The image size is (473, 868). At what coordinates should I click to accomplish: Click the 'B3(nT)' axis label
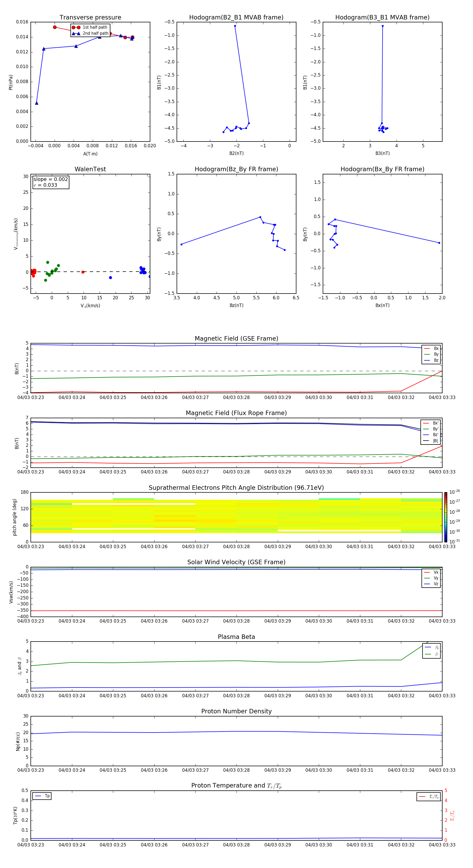click(x=382, y=153)
